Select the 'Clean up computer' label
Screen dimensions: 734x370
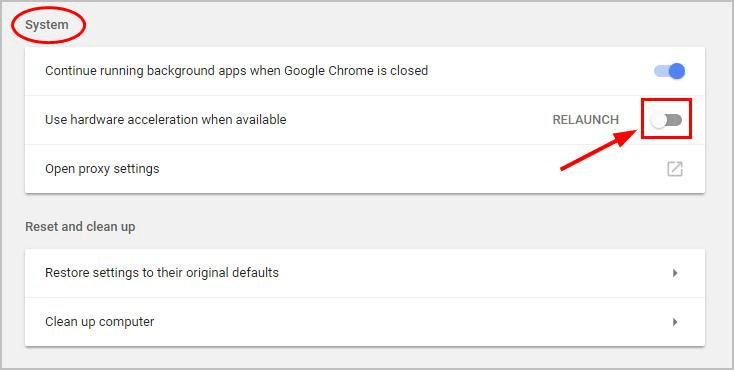100,322
